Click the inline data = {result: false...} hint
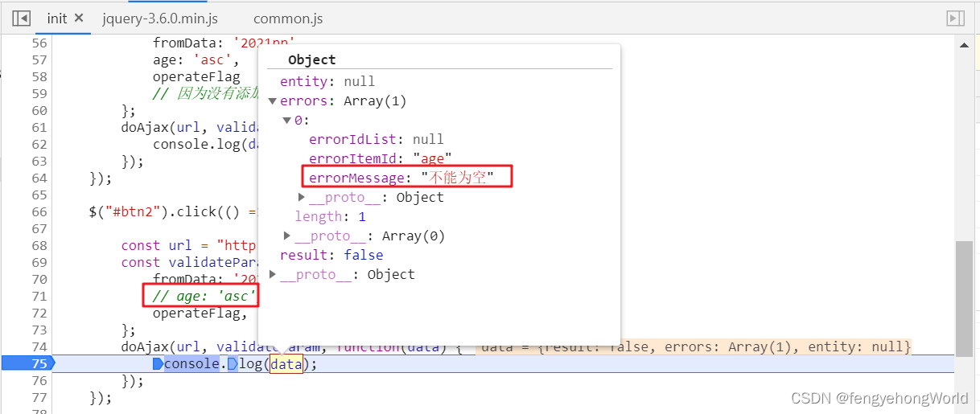Image resolution: width=980 pixels, height=414 pixels. pyautogui.click(x=695, y=346)
